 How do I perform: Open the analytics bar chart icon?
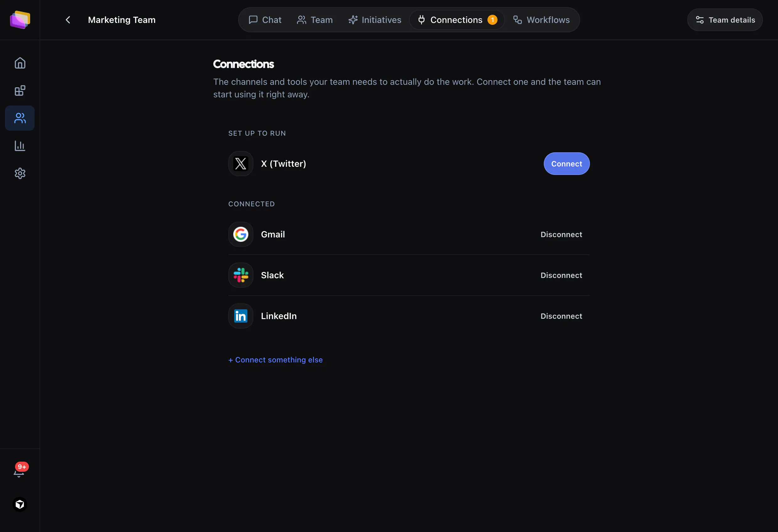click(x=20, y=146)
